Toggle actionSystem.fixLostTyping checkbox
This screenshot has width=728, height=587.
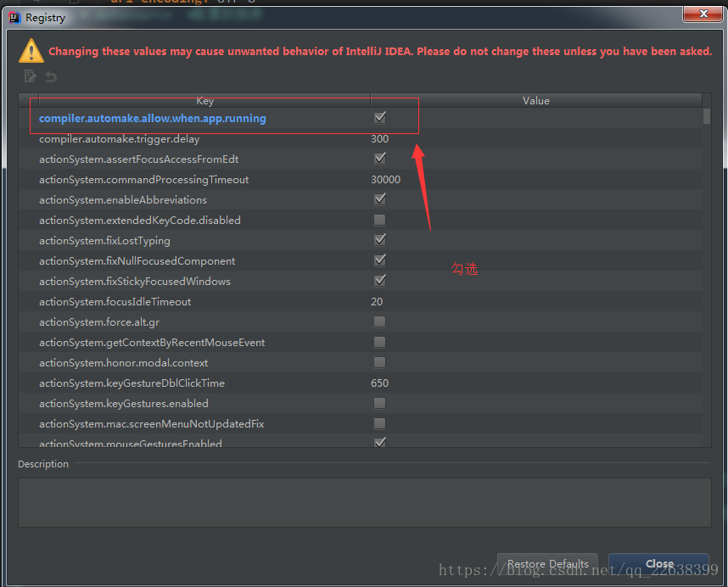click(x=380, y=240)
